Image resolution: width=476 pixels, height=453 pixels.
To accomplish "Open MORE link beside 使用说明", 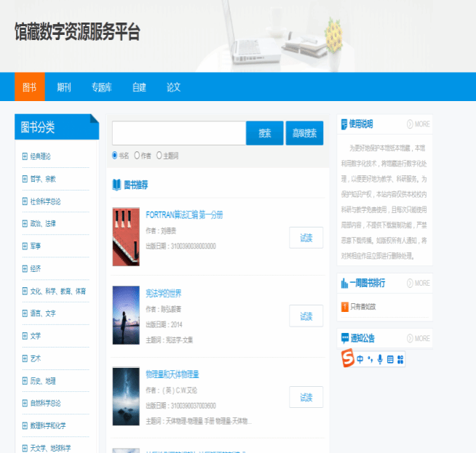I will click(419, 124).
